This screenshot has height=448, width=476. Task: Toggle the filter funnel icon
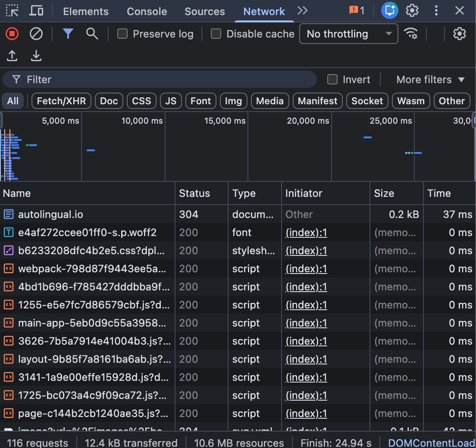point(68,34)
